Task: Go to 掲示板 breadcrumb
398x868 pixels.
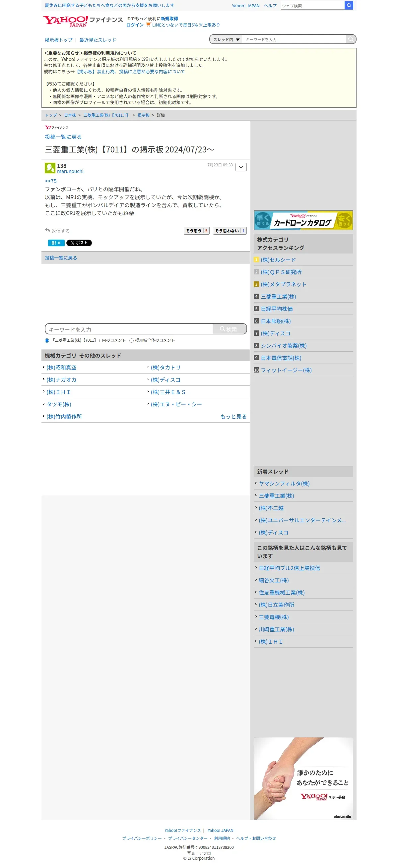Action: tap(143, 115)
